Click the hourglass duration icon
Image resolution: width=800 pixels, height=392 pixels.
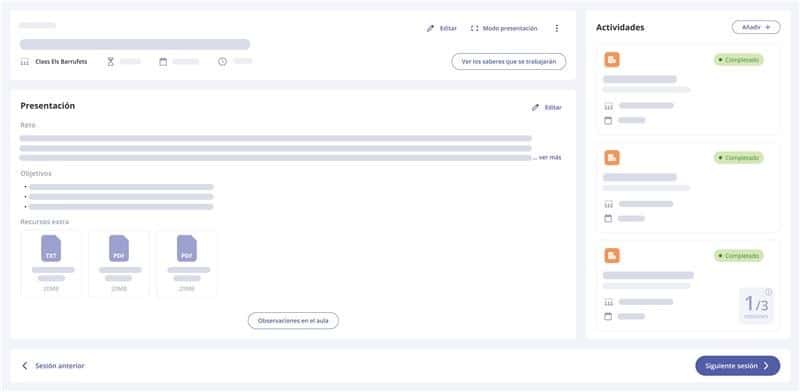110,62
